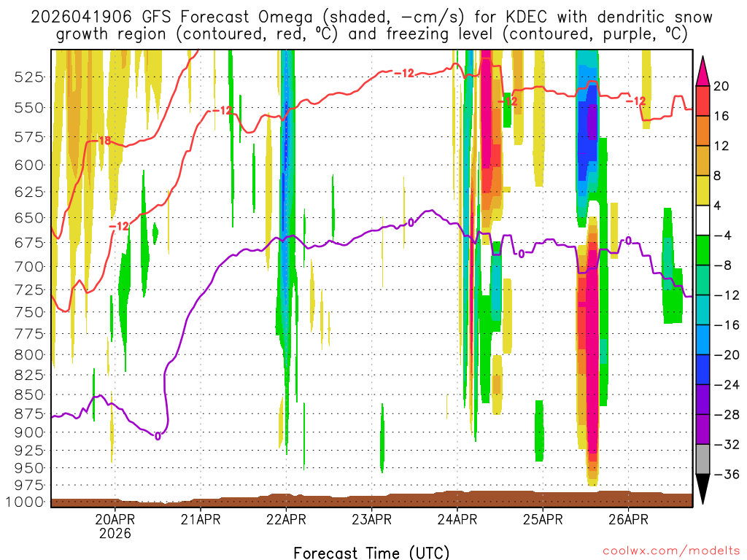747x560 pixels.
Task: Click the 2026 year label under 20APR
Action: pos(115,533)
